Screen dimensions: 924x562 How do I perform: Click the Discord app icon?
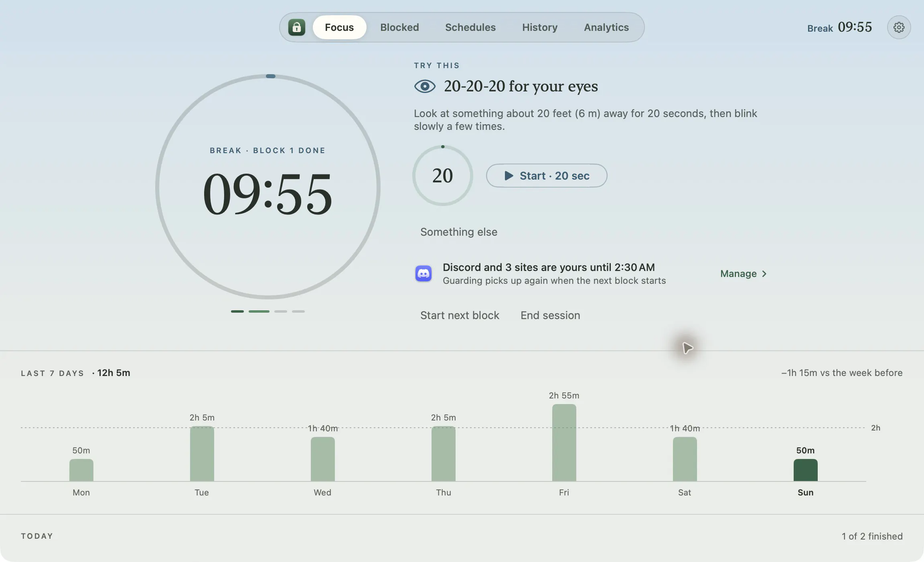click(x=423, y=273)
